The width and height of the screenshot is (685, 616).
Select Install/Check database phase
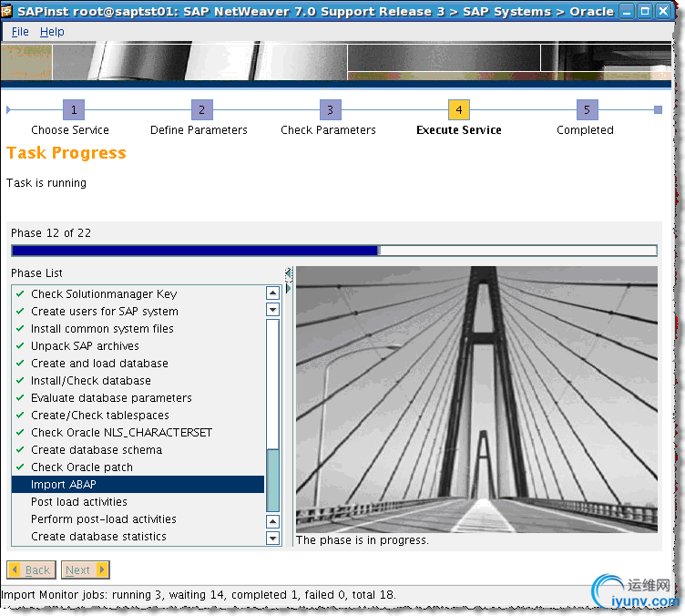click(138, 381)
